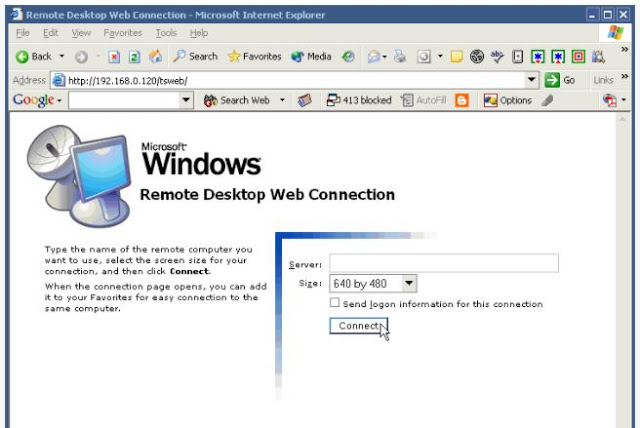This screenshot has width=640, height=428.
Task: Click the Go button beside the address bar
Action: (x=560, y=80)
